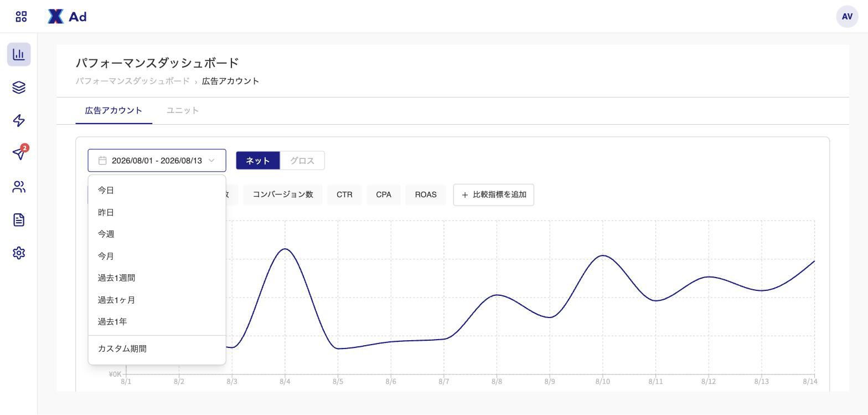Viewport: 868px width, 415px height.
Task: Switch to ユニット tab
Action: point(183,110)
